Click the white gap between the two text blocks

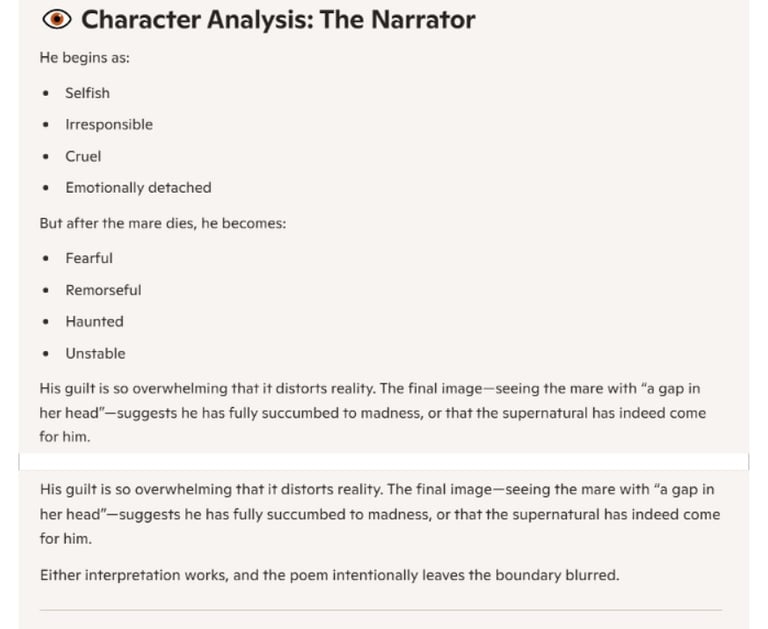384,461
